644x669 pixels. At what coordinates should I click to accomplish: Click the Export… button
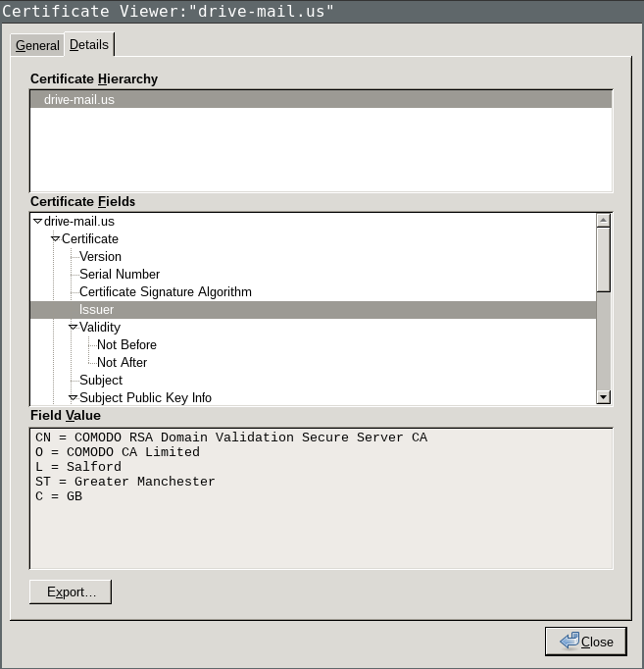tap(71, 592)
